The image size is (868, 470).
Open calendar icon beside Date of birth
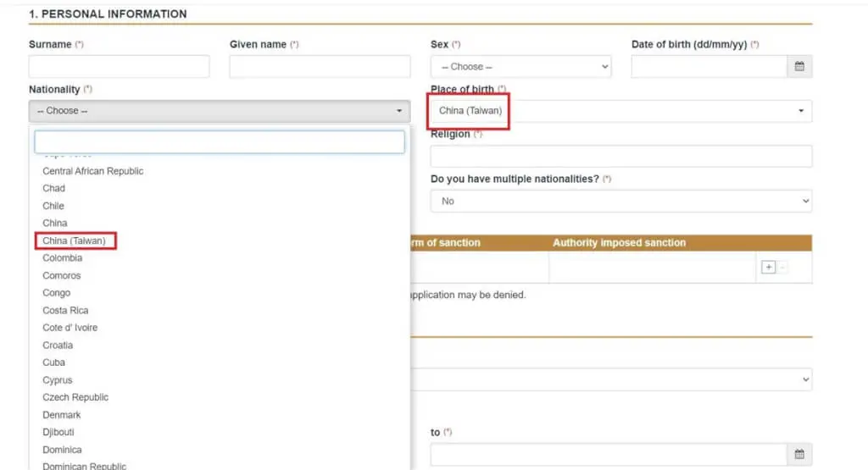[x=798, y=67]
